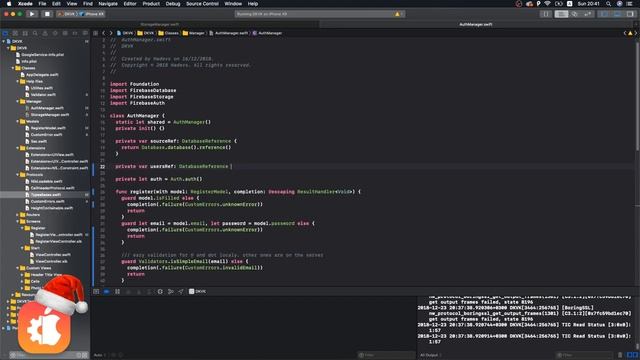Viewport: 640px width, 360px height.
Task: Open the issue navigator warning icon
Action: (45, 33)
